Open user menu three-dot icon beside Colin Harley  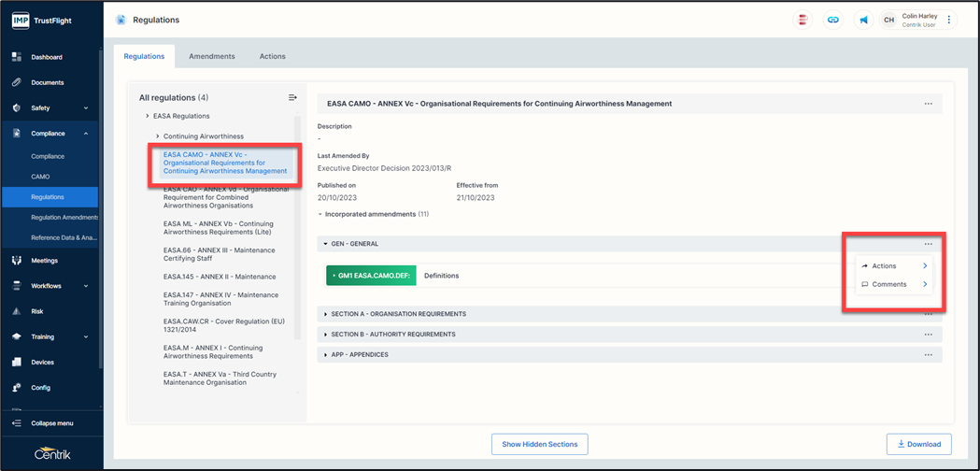(949, 20)
